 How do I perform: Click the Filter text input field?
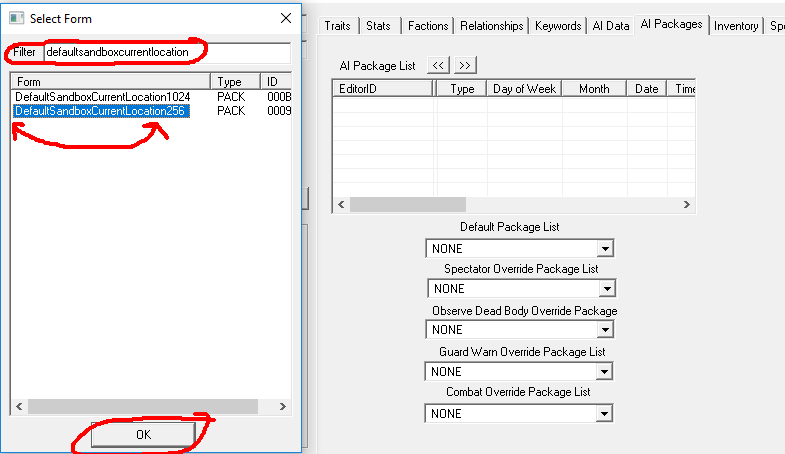(167, 52)
